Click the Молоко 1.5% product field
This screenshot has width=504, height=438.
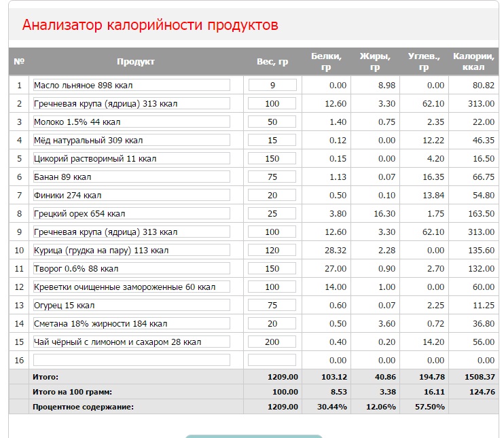[x=131, y=122]
